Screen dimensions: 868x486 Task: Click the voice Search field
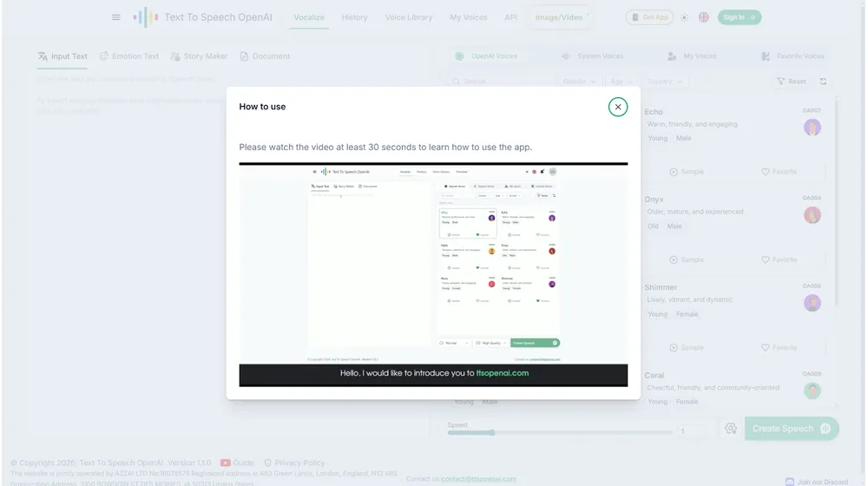[x=503, y=82]
